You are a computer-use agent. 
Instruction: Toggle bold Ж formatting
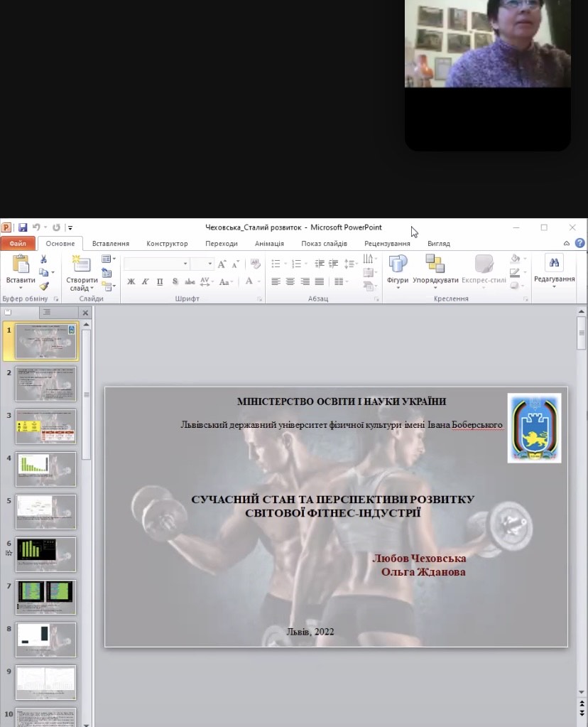131,281
